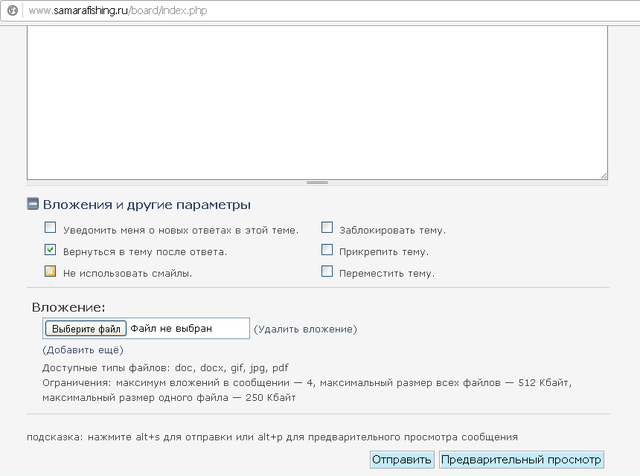Image resolution: width=640 pixels, height=476 pixels.
Task: Click the site info icon in address bar
Action: pos(12,10)
